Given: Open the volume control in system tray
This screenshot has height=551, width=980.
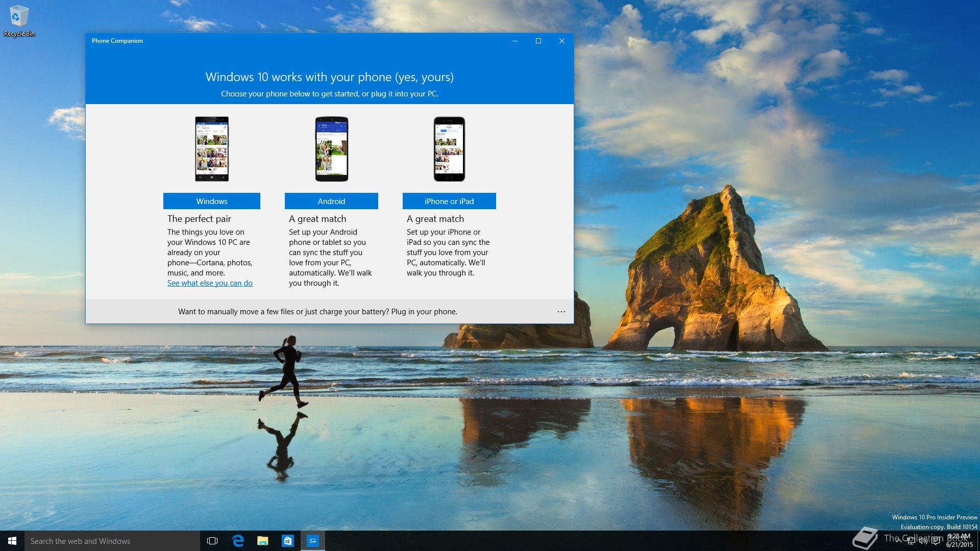Looking at the screenshot, I should (x=923, y=541).
